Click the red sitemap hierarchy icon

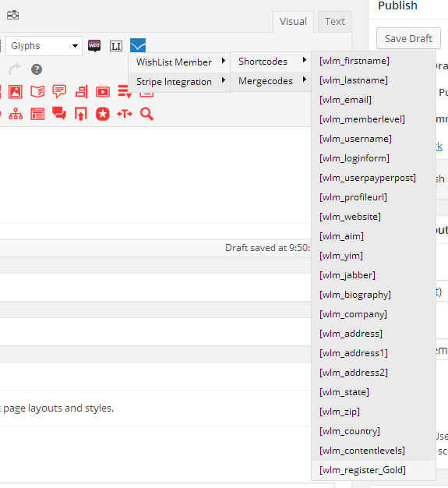[16, 115]
